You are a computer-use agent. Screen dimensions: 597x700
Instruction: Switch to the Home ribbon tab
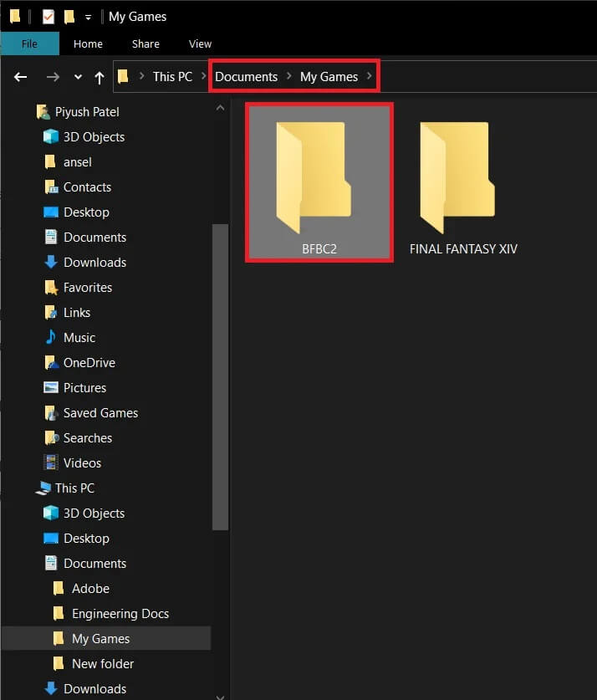click(x=88, y=43)
